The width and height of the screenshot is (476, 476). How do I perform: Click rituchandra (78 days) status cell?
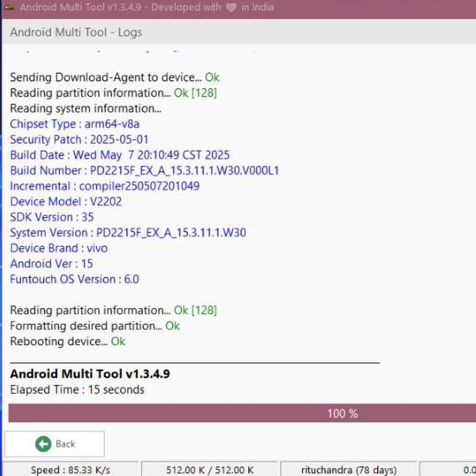tap(349, 469)
